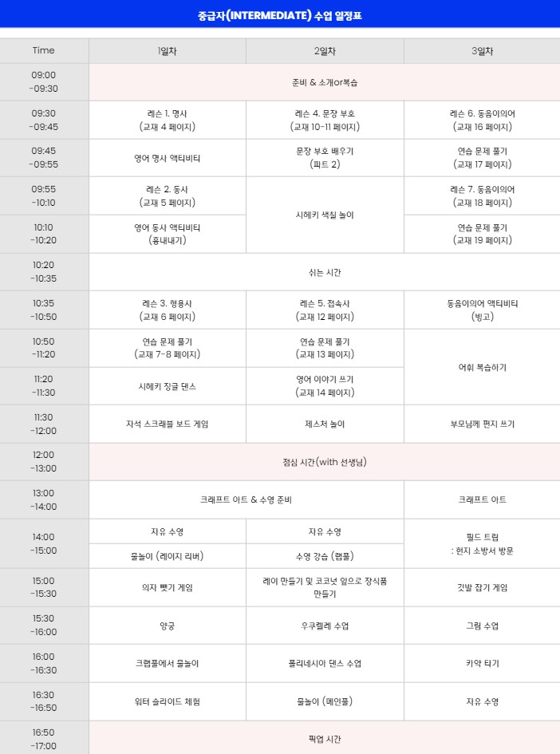Click the 점심 시간(with 선생님) row
This screenshot has height=754, width=560.
pyautogui.click(x=325, y=462)
